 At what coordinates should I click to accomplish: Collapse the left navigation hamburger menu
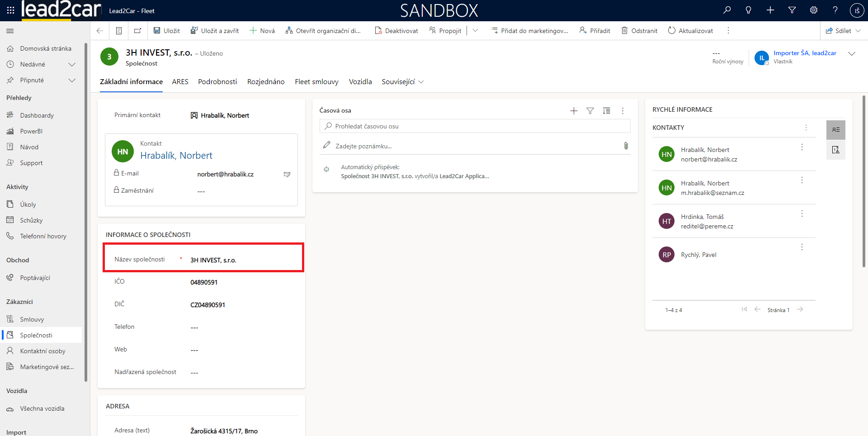tap(10, 31)
